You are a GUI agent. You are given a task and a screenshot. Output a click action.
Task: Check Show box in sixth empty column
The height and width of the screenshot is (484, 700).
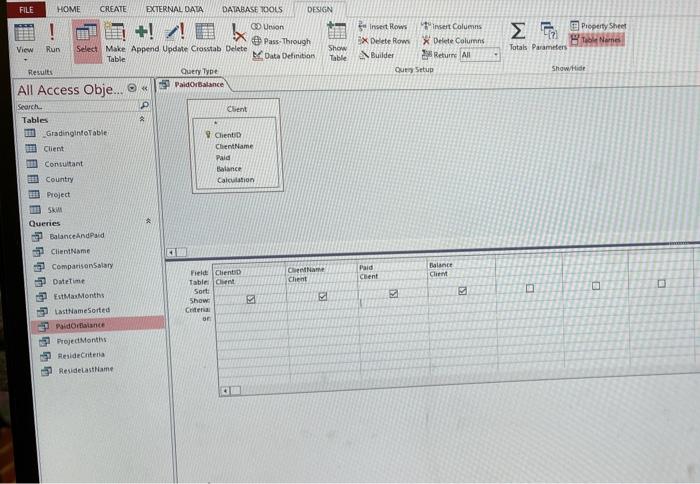click(596, 286)
